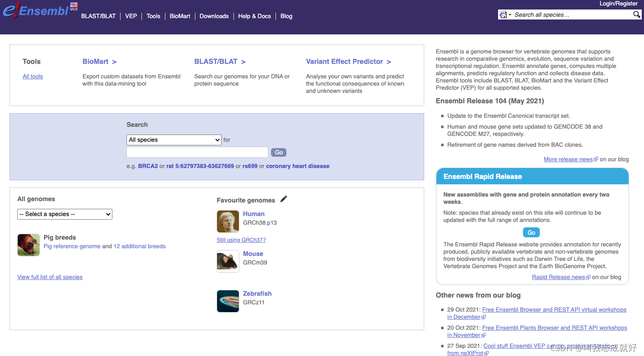Screen dimensions: 644x356
Task: Open the BLAST/BLAT > heading link
Action: pyautogui.click(x=220, y=62)
